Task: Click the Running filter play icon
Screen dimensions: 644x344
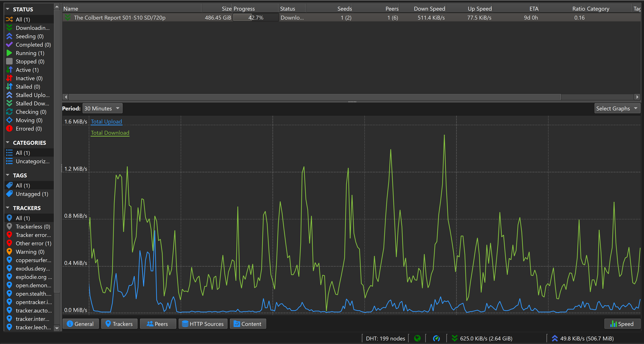Action: click(x=9, y=53)
